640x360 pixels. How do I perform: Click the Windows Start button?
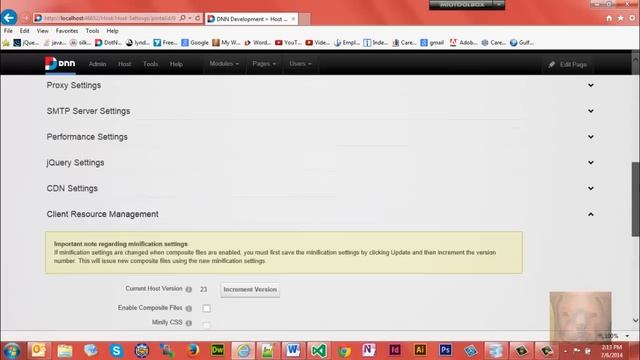pos(11,351)
